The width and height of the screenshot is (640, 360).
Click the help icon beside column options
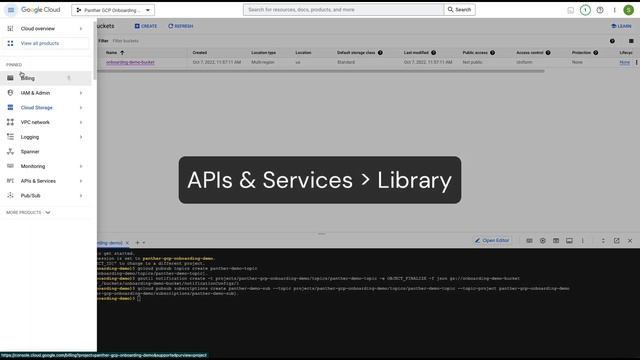coord(612,41)
